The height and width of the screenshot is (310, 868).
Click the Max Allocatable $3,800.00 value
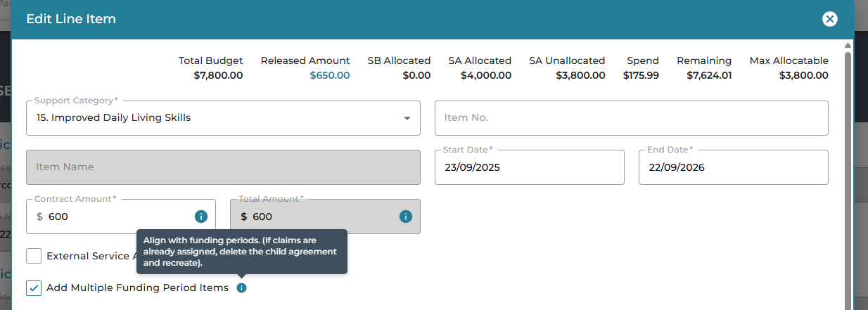tap(803, 75)
